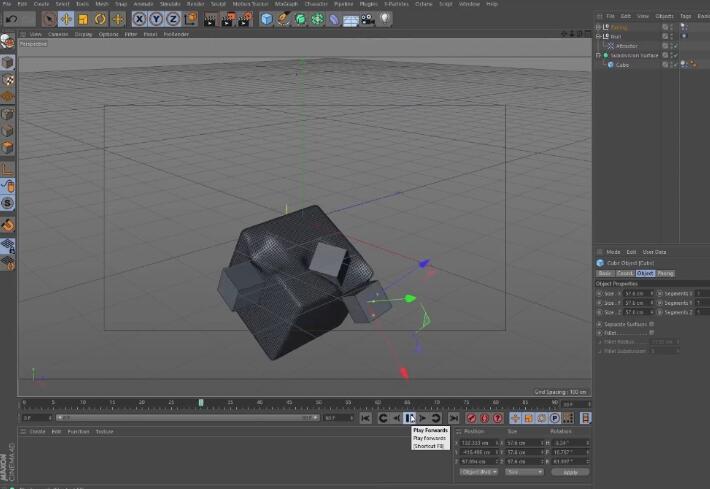Click the Camera object icon
Image resolution: width=710 pixels, height=489 pixels.
(x=368, y=19)
